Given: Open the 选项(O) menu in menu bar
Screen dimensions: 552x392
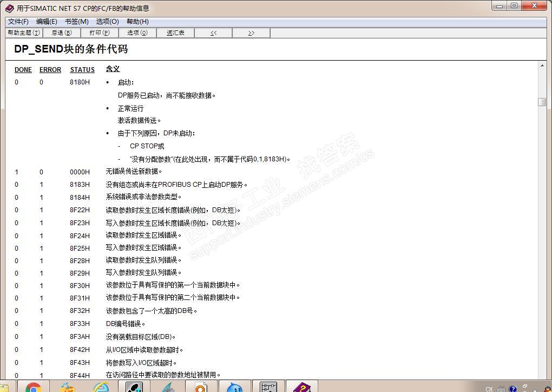Looking at the screenshot, I should pos(107,22).
